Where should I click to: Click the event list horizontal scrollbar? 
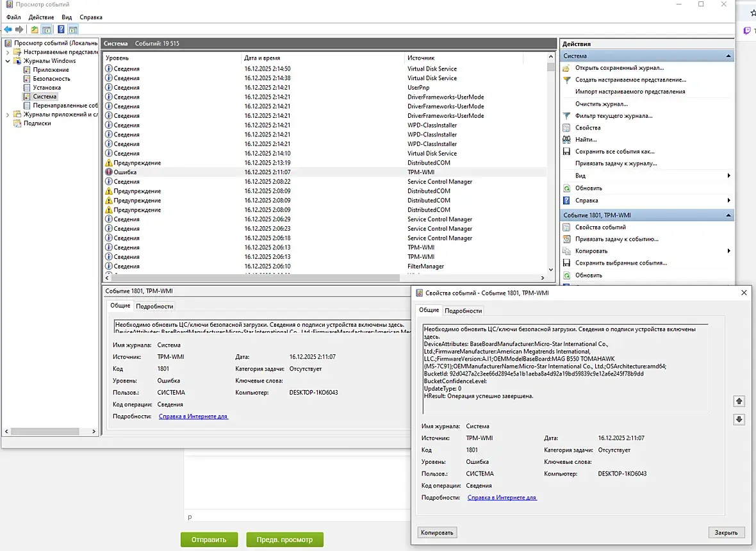256,277
